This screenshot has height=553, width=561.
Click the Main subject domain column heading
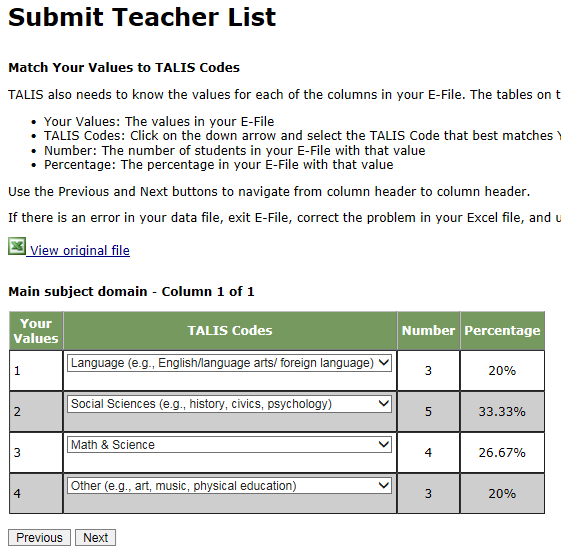[x=131, y=292]
